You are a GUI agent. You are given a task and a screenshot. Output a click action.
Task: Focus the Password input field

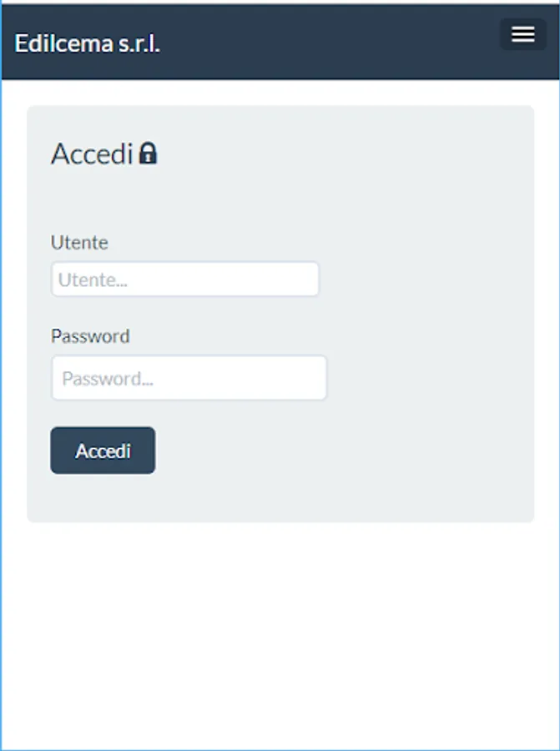(189, 377)
